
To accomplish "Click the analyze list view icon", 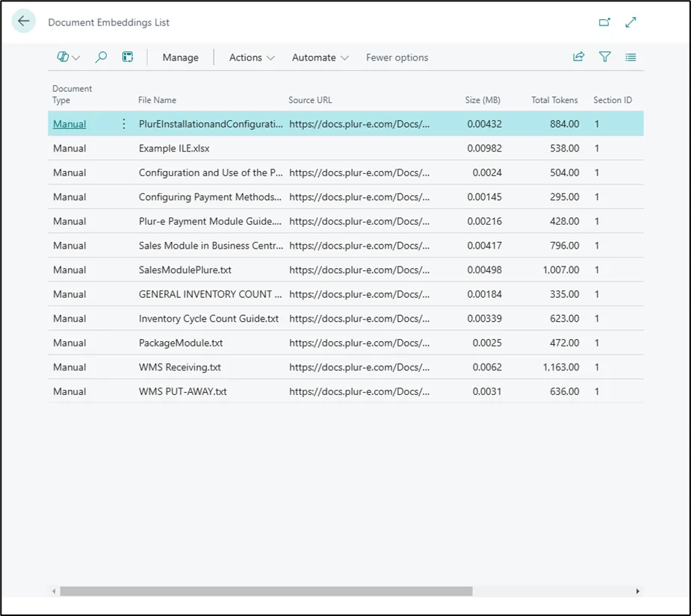I will [128, 57].
